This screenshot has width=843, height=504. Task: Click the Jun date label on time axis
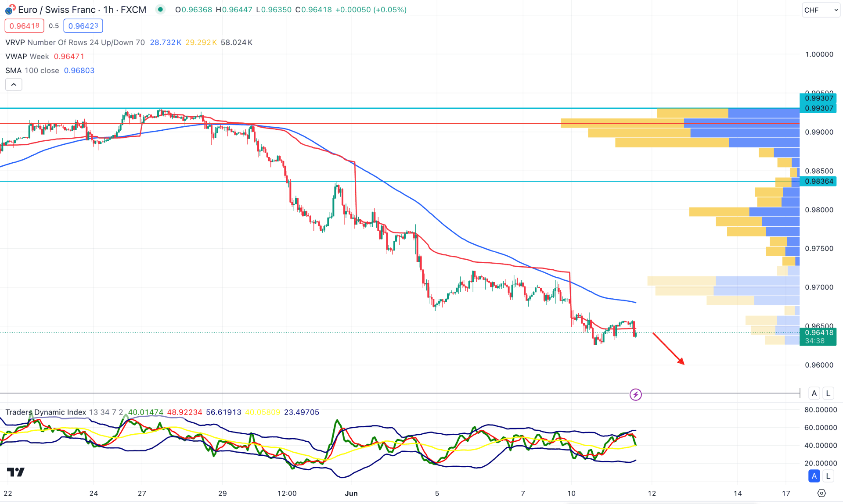pos(351,493)
